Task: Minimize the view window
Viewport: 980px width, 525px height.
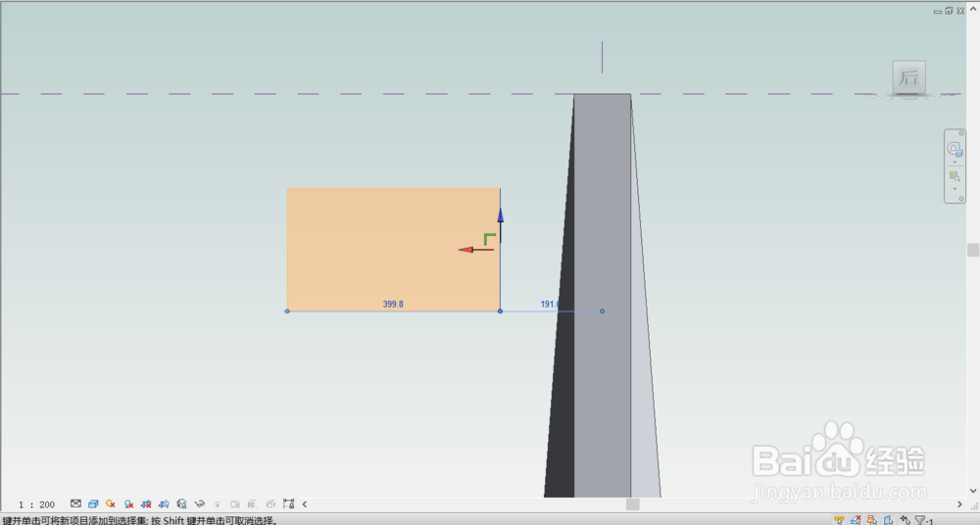Action: [938, 11]
